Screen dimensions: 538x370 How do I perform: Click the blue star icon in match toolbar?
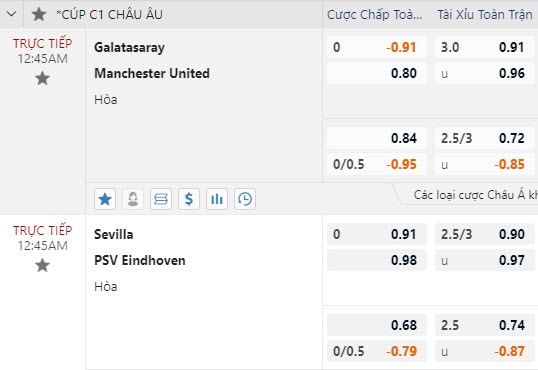(x=105, y=199)
